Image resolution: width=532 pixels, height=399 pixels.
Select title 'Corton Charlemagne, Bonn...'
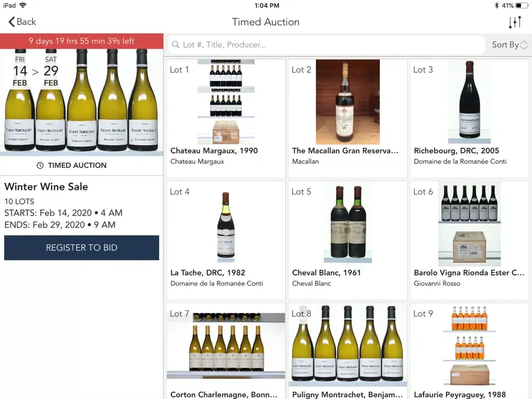point(224,395)
